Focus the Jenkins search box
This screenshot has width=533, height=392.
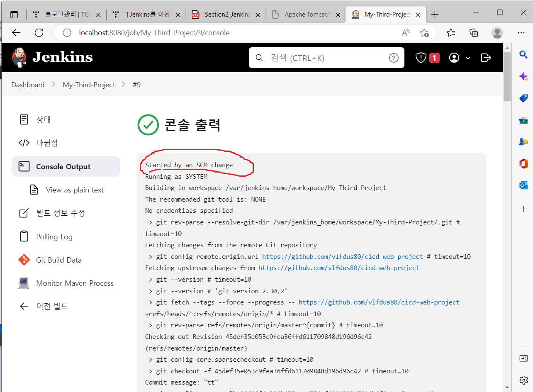(326, 58)
